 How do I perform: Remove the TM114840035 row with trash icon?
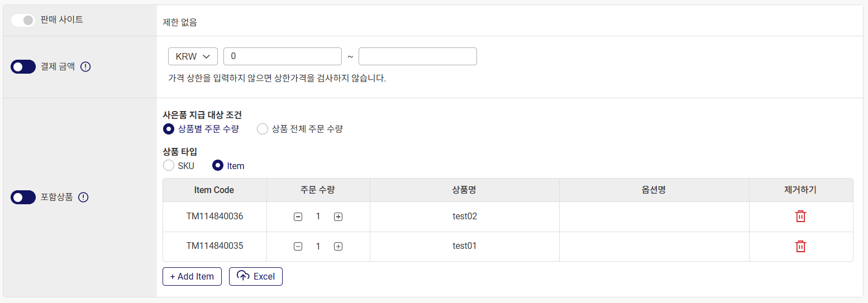[800, 246]
